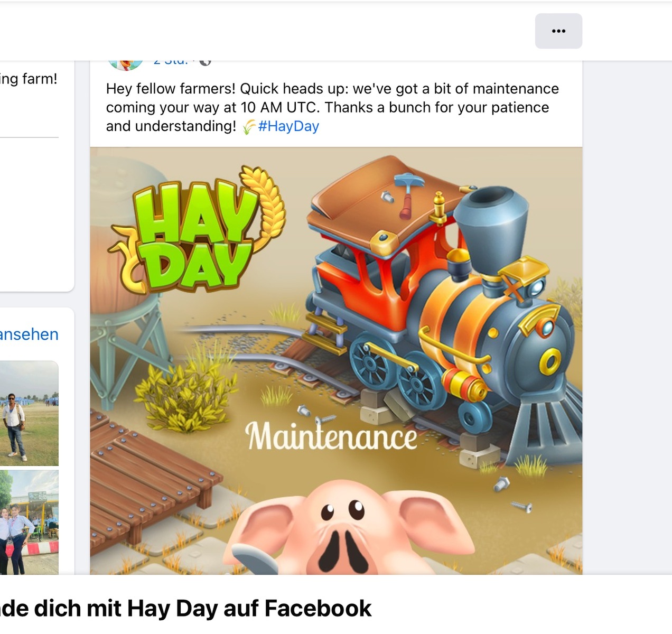Click the wheat emoji before #HayDay
Viewport: 672px width, 634px height.
[249, 127]
